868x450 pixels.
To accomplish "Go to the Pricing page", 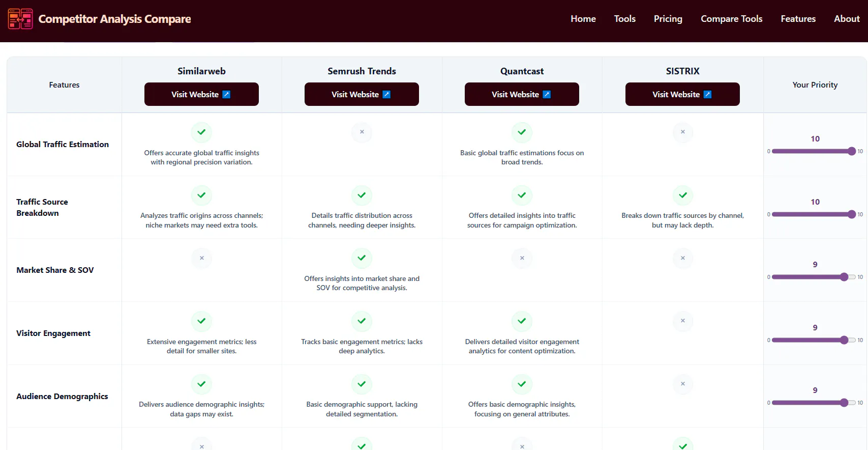I will point(668,19).
